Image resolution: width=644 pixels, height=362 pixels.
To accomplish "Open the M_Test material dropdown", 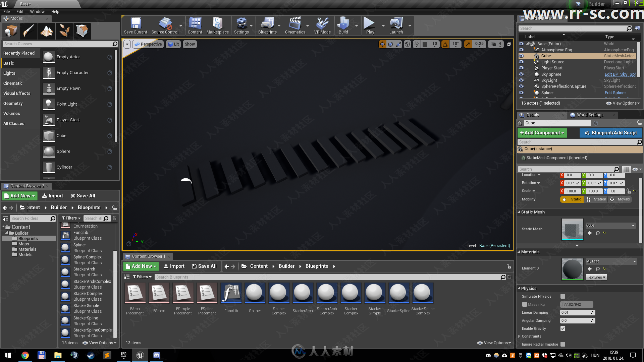I will (611, 261).
